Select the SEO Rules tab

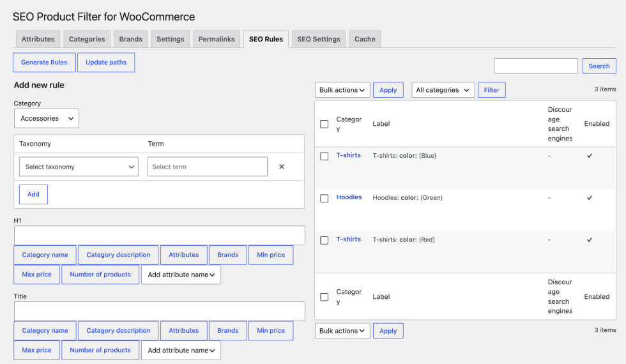point(266,39)
